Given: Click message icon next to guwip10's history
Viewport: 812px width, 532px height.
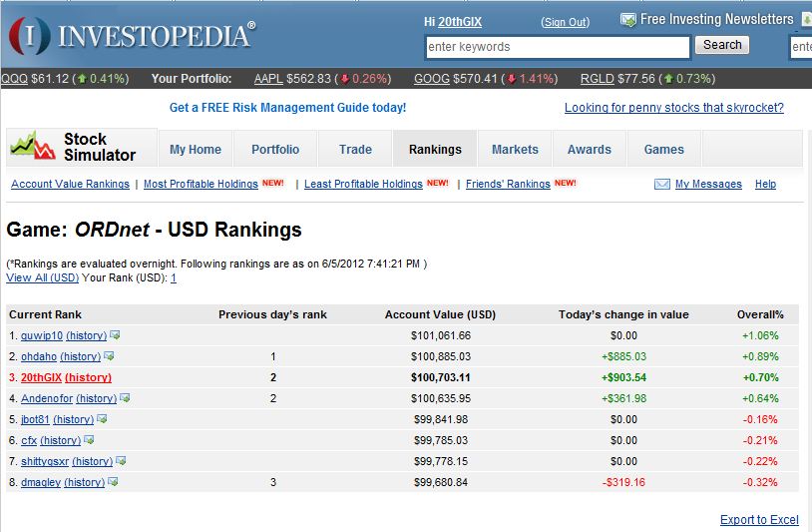Looking at the screenshot, I should coord(116,335).
